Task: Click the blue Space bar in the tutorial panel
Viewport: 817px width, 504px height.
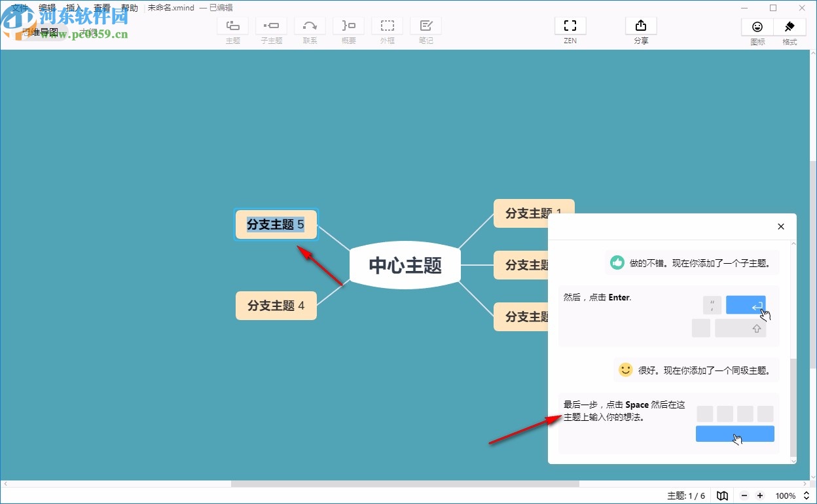Action: [x=735, y=434]
